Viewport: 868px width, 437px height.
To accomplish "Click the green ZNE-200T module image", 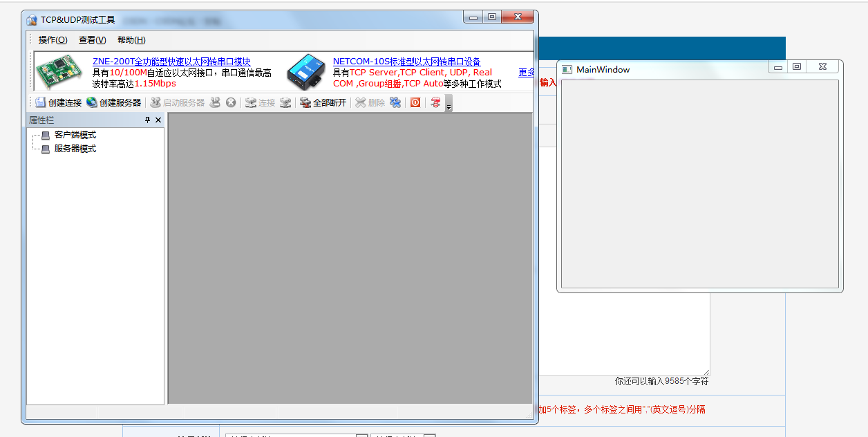I will [x=59, y=71].
